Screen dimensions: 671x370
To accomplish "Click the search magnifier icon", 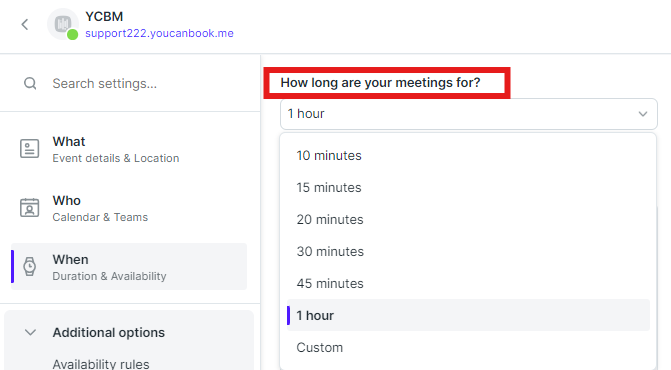I will [x=30, y=83].
